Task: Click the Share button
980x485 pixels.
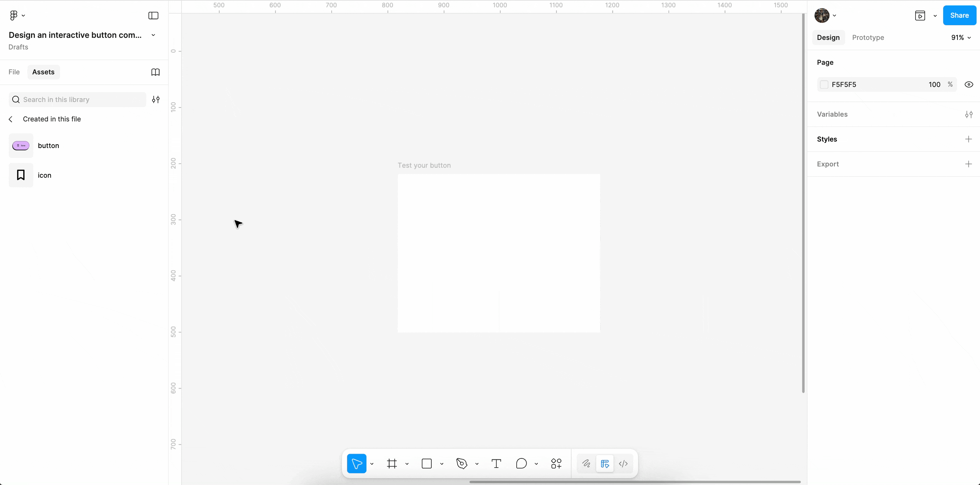Action: point(959,16)
